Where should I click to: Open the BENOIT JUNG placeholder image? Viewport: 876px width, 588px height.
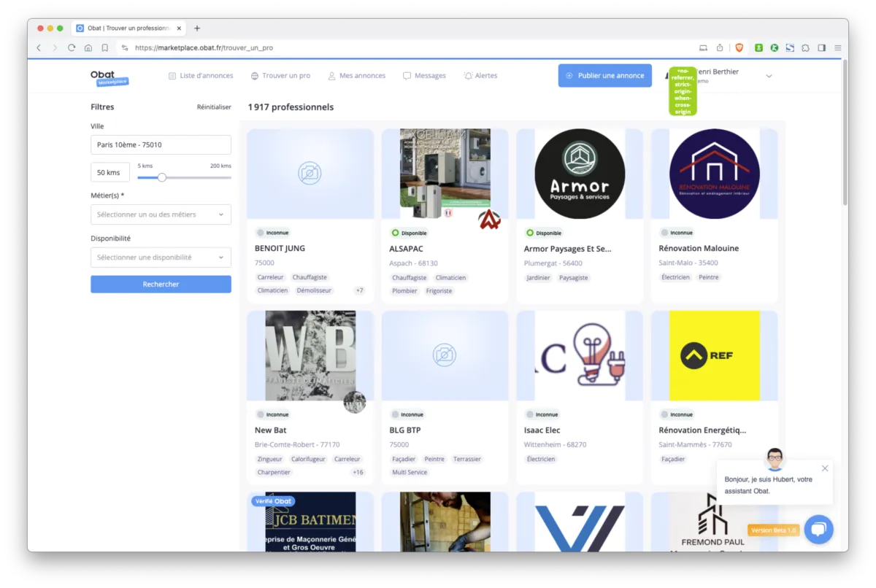(x=310, y=174)
